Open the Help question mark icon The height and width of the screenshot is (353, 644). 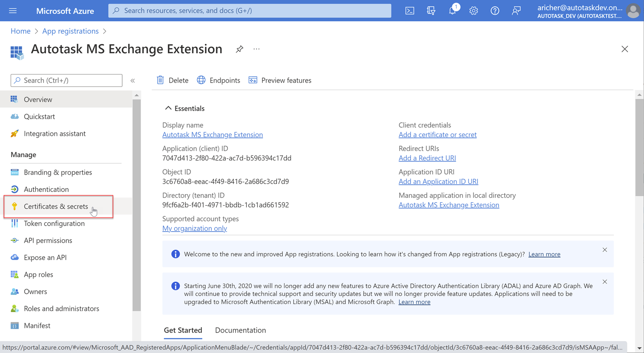[495, 11]
